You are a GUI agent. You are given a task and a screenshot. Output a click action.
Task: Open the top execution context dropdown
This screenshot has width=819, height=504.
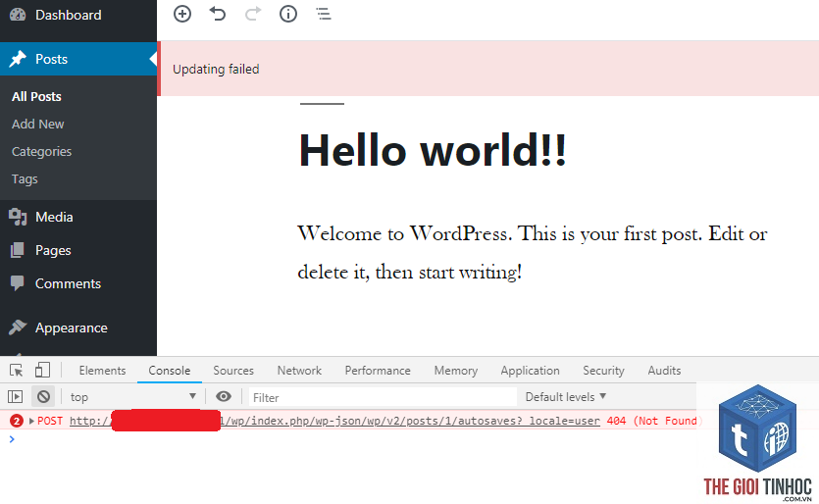133,397
